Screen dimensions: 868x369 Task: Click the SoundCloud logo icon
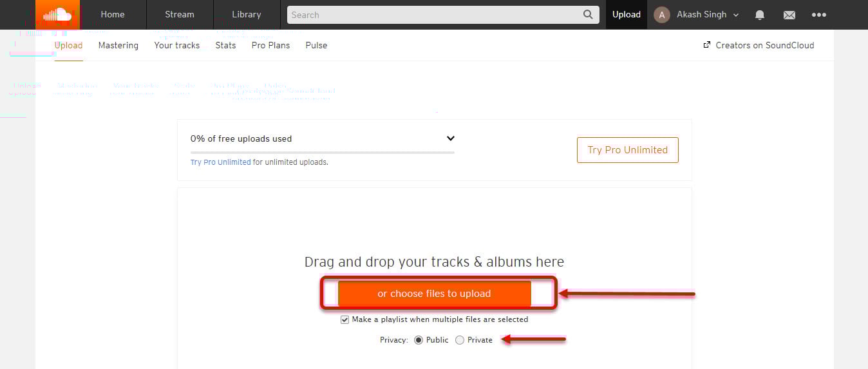coord(57,14)
